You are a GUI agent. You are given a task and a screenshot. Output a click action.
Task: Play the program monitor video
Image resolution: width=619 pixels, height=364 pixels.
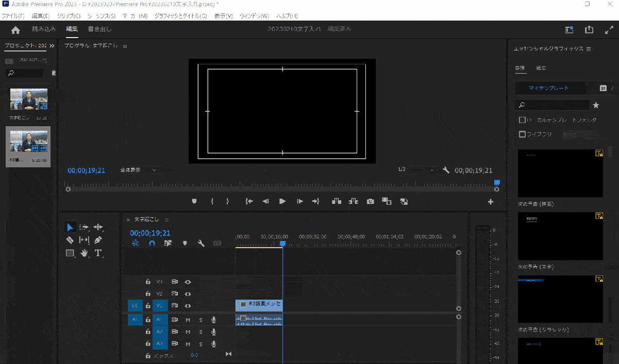pos(282,201)
